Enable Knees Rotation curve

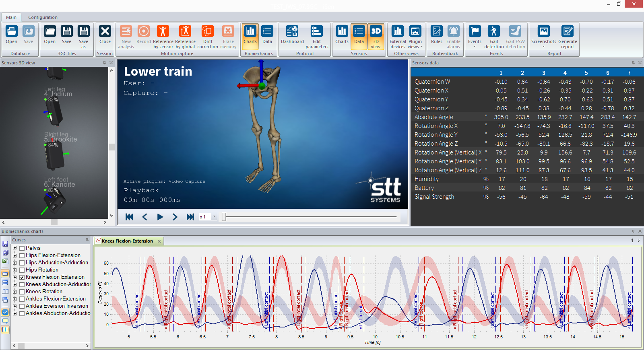pos(22,292)
